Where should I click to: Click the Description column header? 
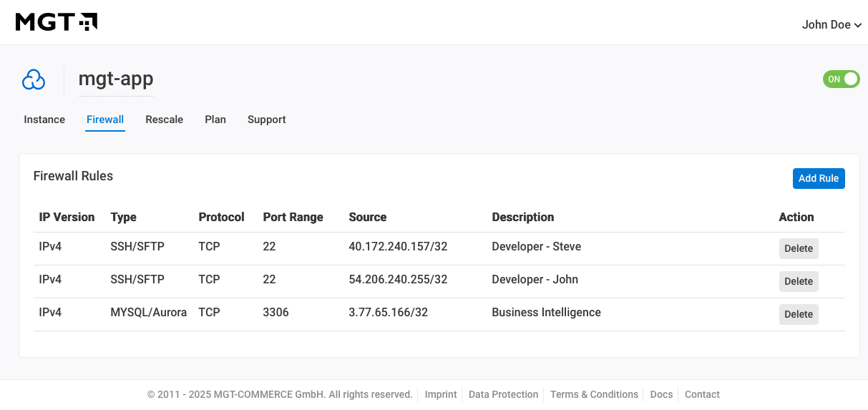(522, 217)
